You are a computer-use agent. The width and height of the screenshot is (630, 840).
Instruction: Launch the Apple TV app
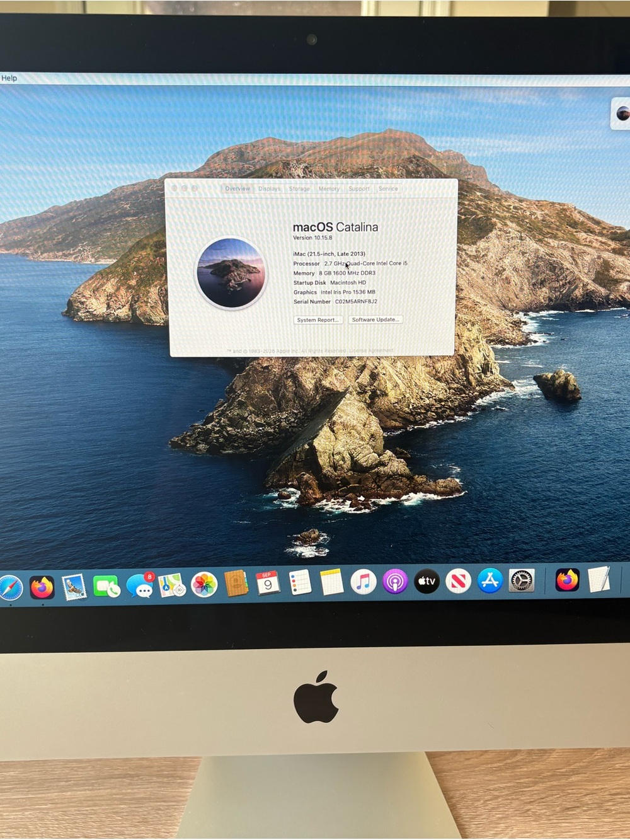pyautogui.click(x=427, y=581)
